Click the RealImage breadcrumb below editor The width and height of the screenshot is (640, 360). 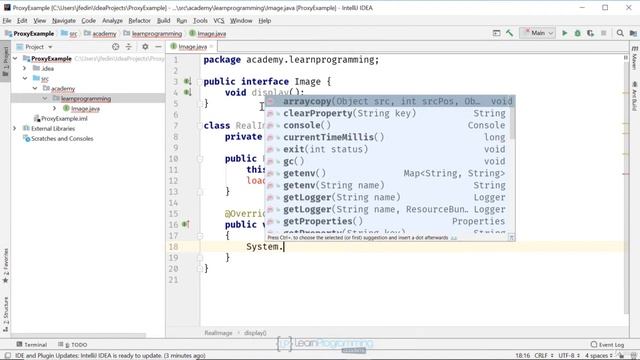pyautogui.click(x=218, y=333)
